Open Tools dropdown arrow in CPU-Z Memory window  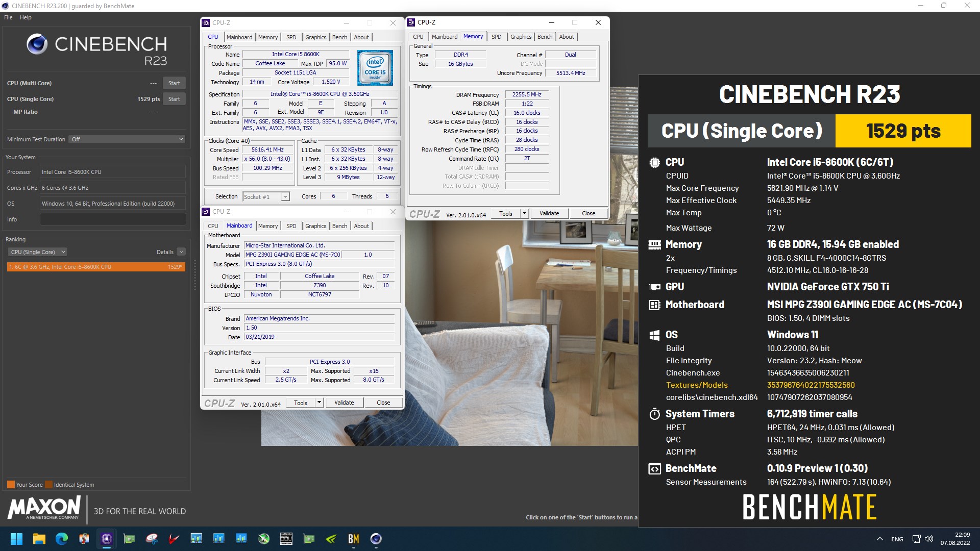point(524,213)
